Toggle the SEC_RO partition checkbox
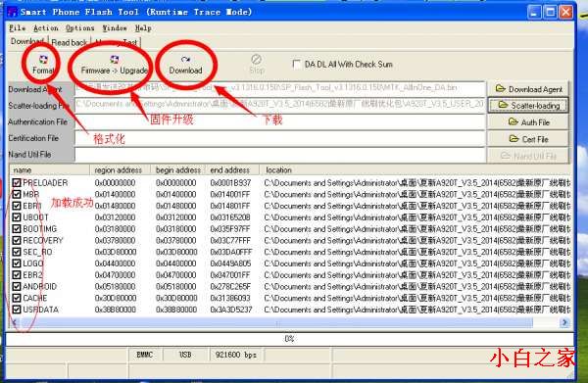Image resolution: width=588 pixels, height=383 pixels. 16,252
